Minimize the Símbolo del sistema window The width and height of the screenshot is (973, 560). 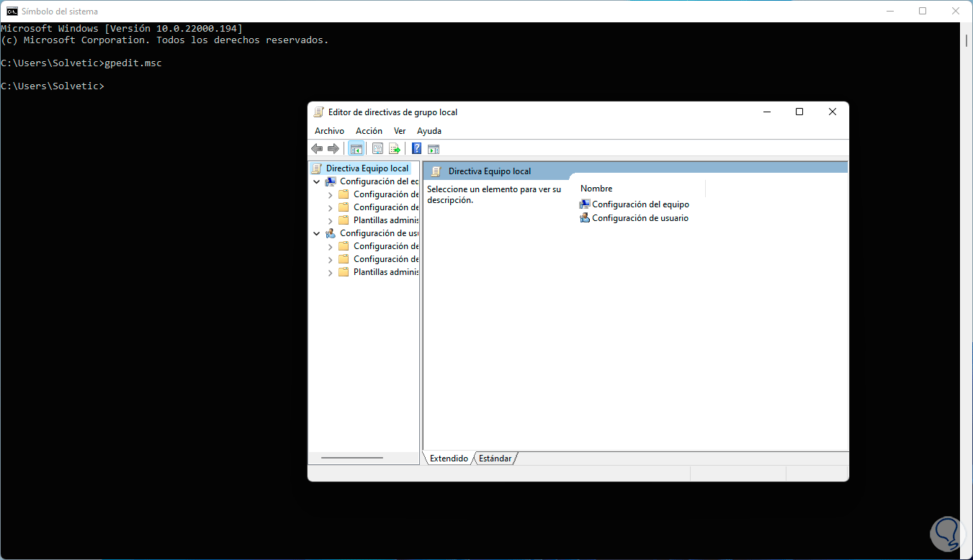889,11
